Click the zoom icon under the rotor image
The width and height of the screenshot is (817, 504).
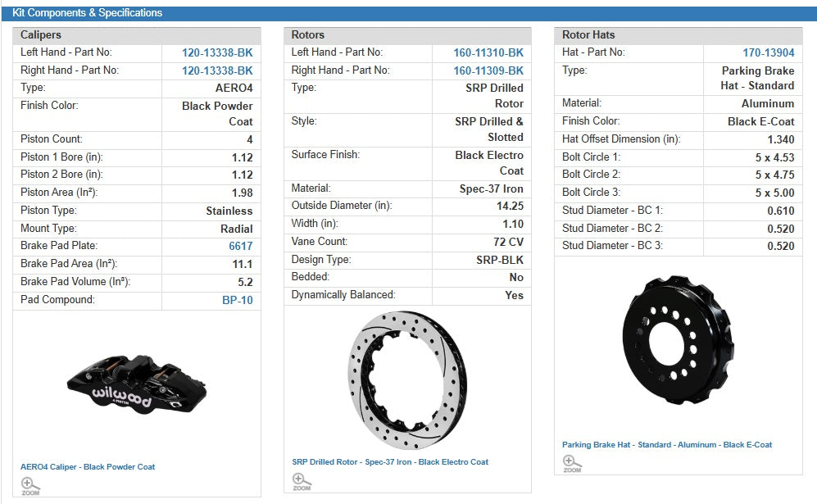302,481
